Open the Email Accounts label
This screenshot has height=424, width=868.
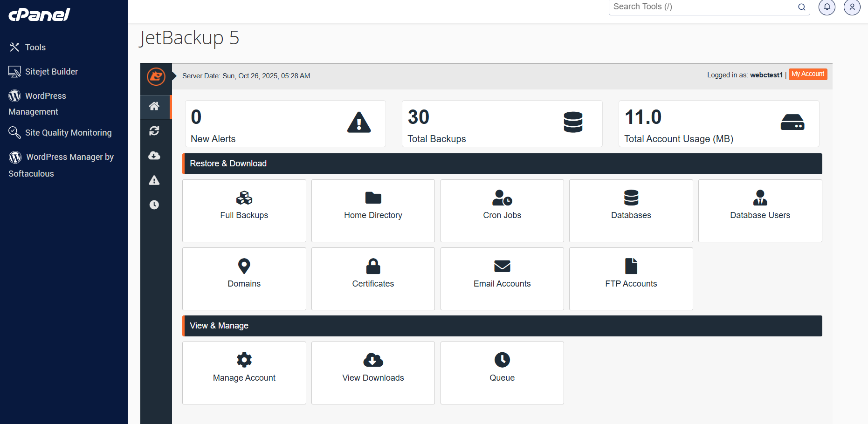tap(502, 284)
